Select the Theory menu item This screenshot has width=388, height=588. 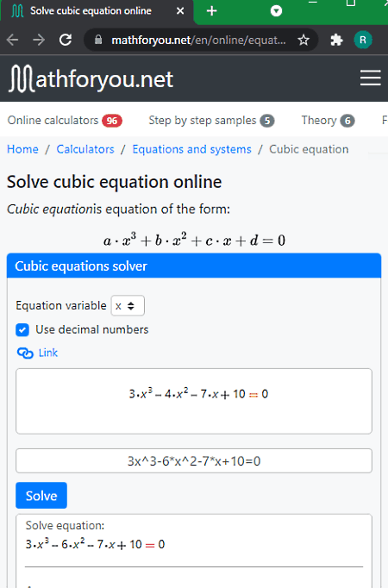tap(328, 121)
